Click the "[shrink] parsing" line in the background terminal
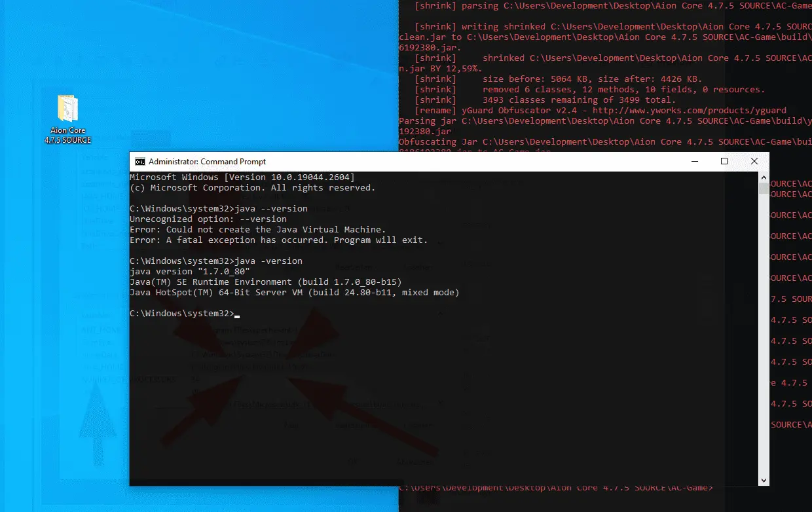Screen dimensions: 812x512 tap(613, 6)
